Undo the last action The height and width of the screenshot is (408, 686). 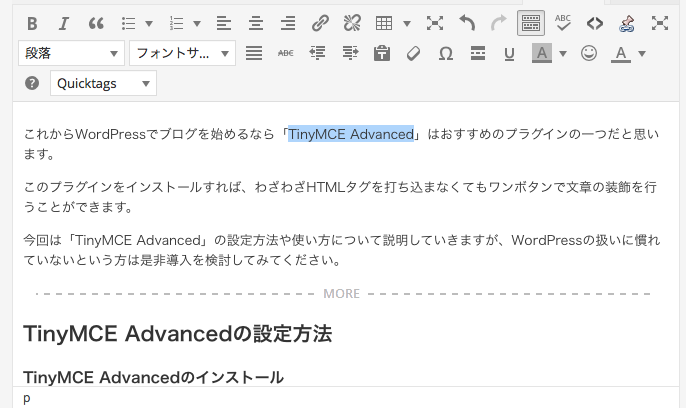pyautogui.click(x=467, y=23)
